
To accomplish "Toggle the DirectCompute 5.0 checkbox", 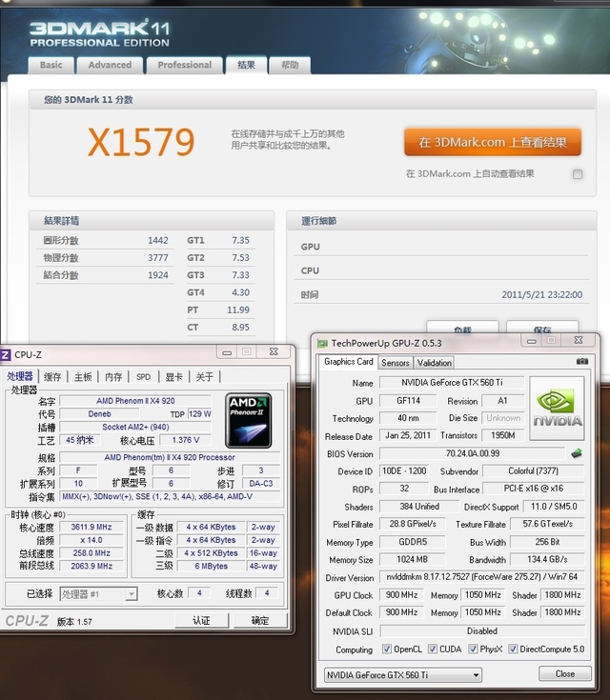I will click(x=513, y=649).
